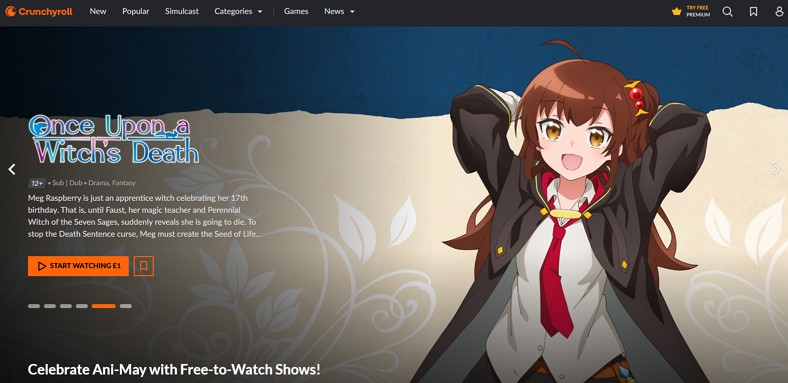Expand the News dropdown
This screenshot has width=788, height=383.
pyautogui.click(x=339, y=11)
